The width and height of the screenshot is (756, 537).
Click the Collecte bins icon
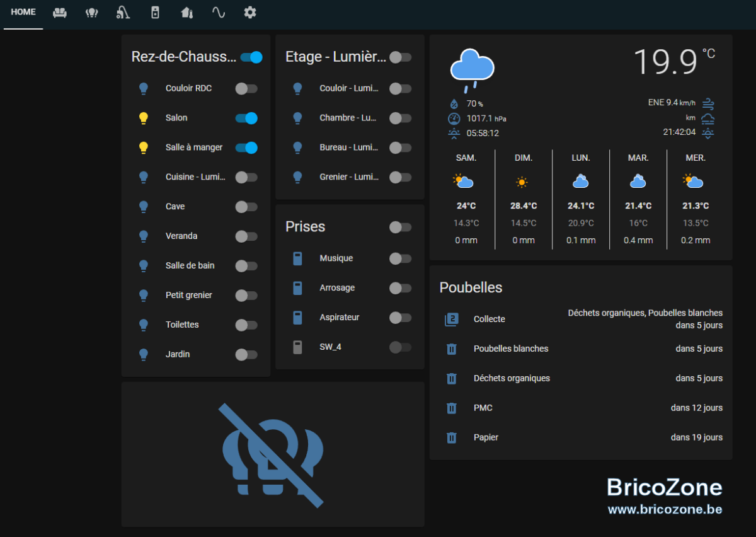point(451,320)
